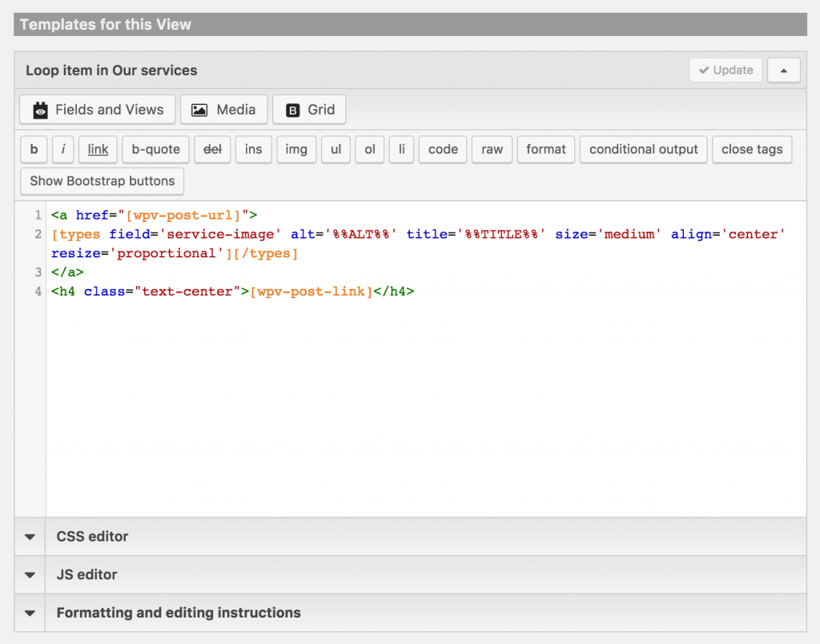Click the Templates for this View header
Image resolution: width=820 pixels, height=644 pixels.
(105, 25)
